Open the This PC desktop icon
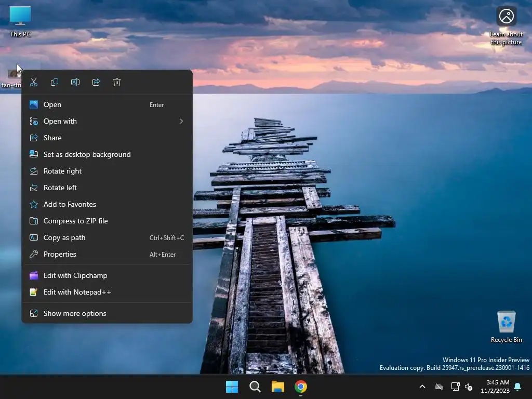 click(20, 21)
